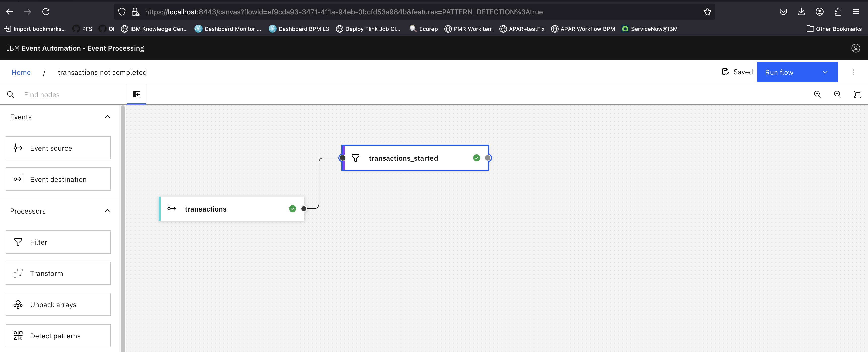This screenshot has height=352, width=868.
Task: Open the Pocket save icon
Action: click(783, 12)
